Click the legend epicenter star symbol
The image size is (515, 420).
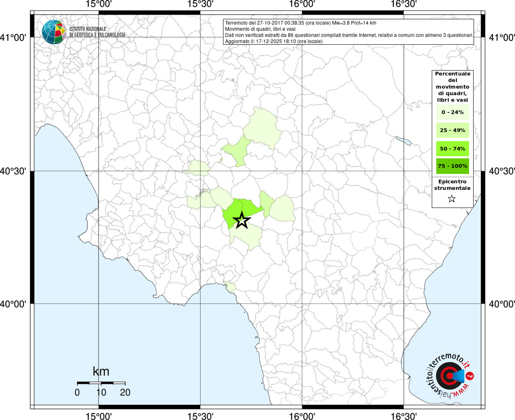[452, 199]
